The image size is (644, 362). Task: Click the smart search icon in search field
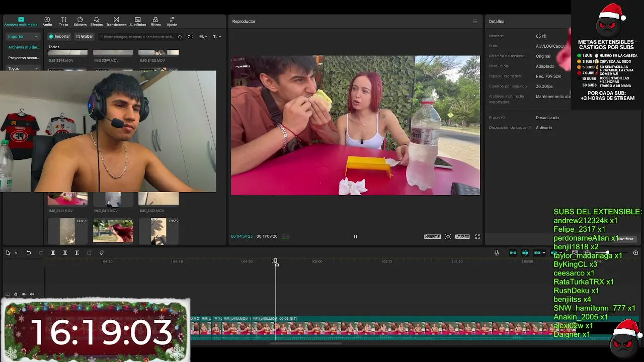point(180,37)
